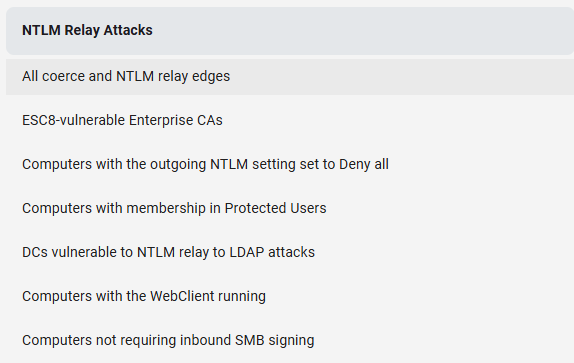Choose Computers with membership in Protected Users
Image resolution: width=574 pixels, height=363 pixels.
(290, 208)
